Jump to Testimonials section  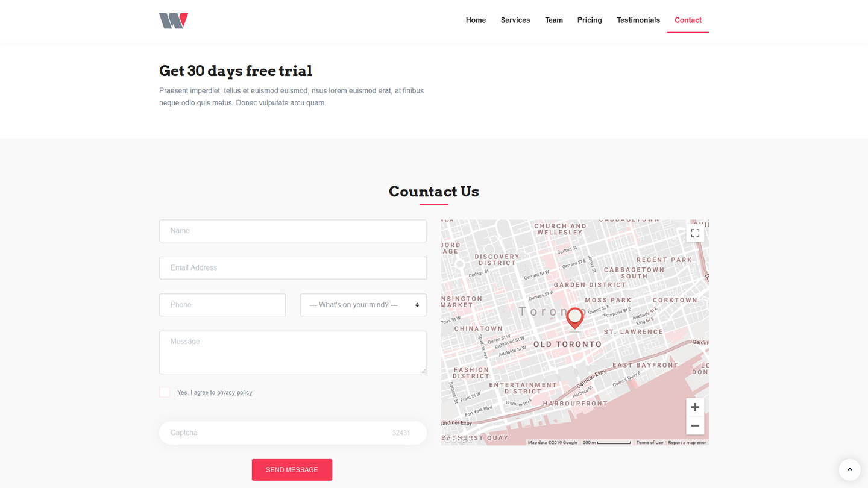click(638, 20)
